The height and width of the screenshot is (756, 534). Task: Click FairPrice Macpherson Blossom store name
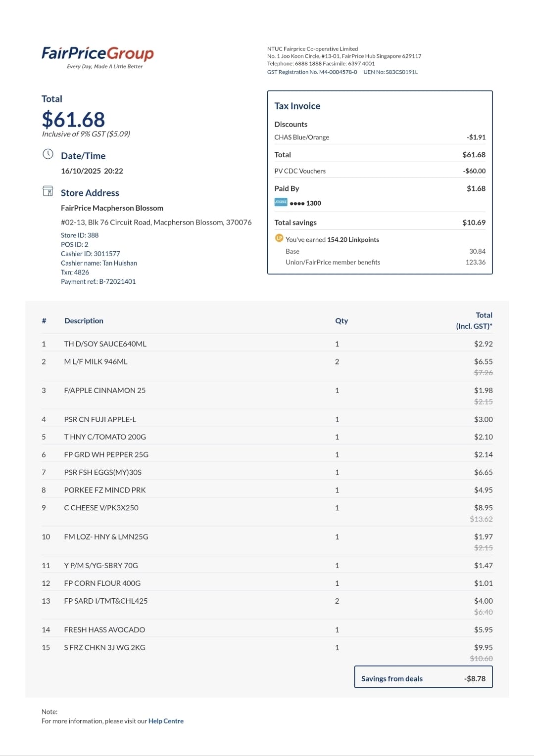pyautogui.click(x=112, y=208)
